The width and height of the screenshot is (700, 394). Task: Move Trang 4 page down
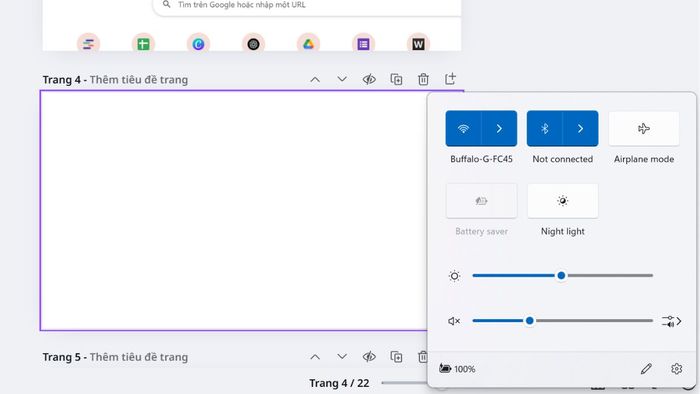[342, 79]
